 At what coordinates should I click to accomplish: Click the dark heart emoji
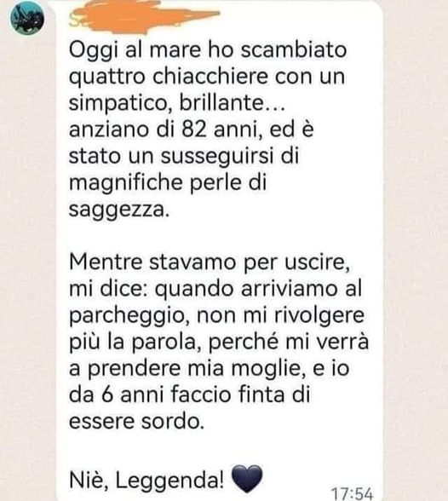click(246, 478)
